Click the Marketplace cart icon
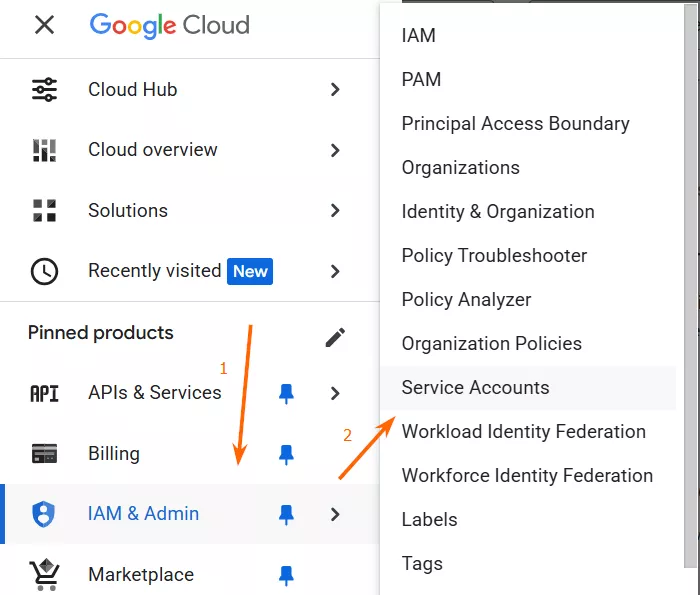The height and width of the screenshot is (595, 700). pyautogui.click(x=44, y=575)
